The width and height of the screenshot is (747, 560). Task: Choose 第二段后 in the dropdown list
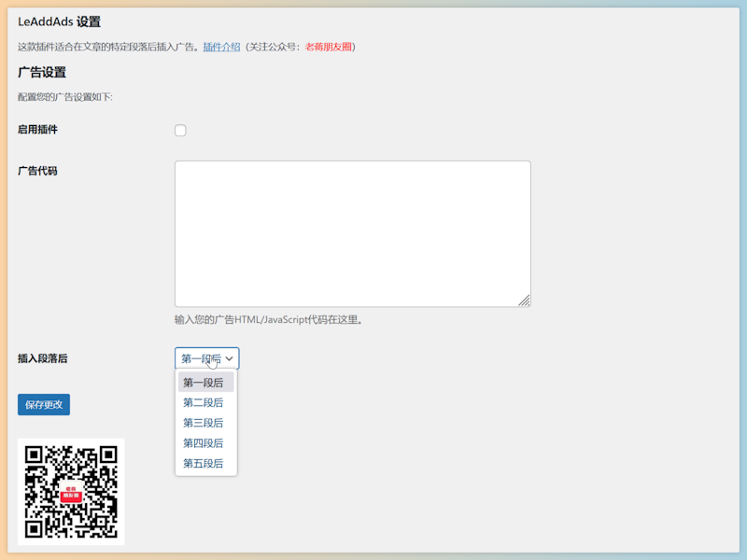point(204,403)
